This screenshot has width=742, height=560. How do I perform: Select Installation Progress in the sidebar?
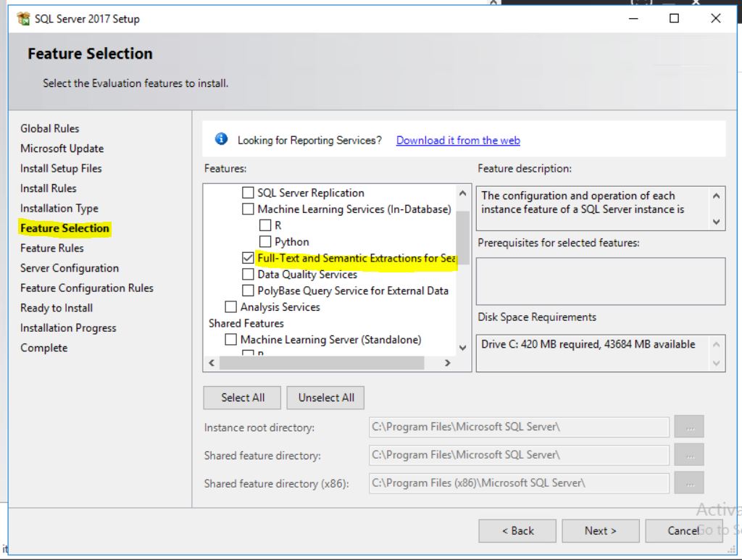(x=67, y=327)
